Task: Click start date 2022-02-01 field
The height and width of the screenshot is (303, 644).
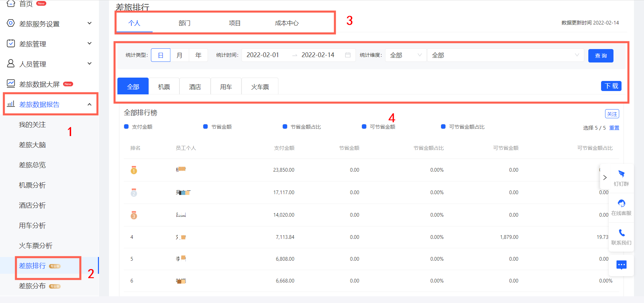Action: click(x=263, y=55)
